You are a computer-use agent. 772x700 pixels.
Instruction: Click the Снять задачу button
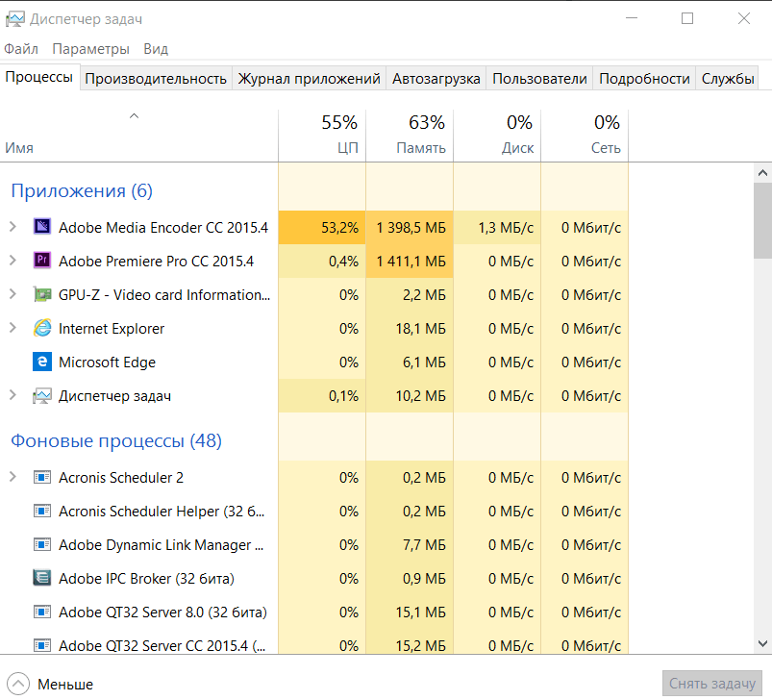tap(712, 684)
